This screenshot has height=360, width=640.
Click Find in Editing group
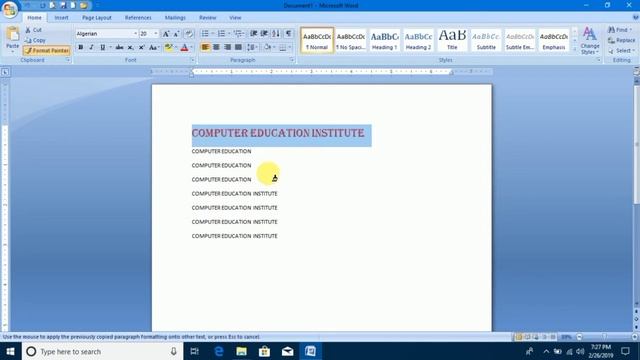point(620,30)
